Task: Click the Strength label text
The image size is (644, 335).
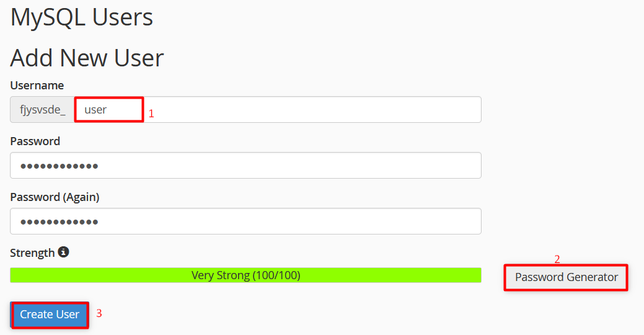Action: [x=32, y=253]
